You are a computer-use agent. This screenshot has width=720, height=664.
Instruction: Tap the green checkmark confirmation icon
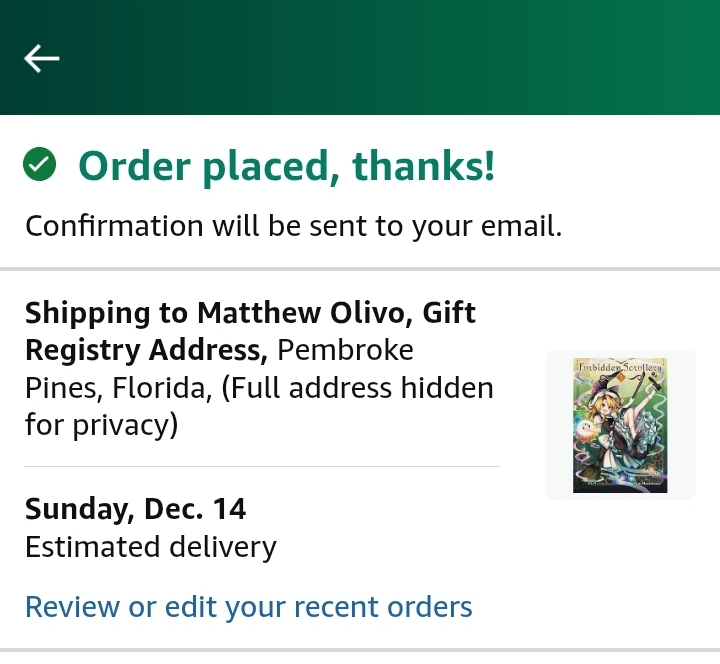[x=39, y=164]
